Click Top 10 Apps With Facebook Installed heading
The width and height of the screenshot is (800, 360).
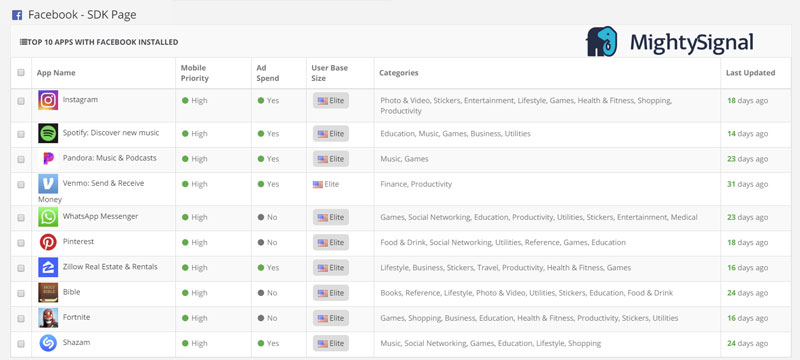[x=103, y=42]
